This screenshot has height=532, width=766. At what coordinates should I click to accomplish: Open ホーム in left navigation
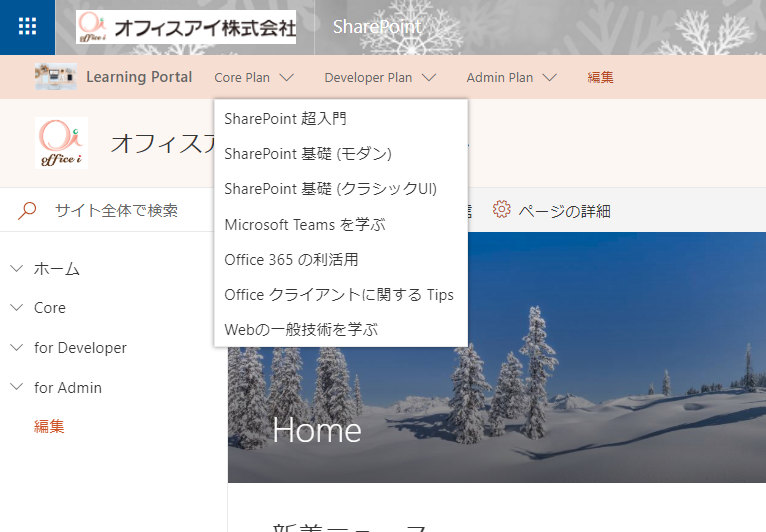[x=57, y=269]
